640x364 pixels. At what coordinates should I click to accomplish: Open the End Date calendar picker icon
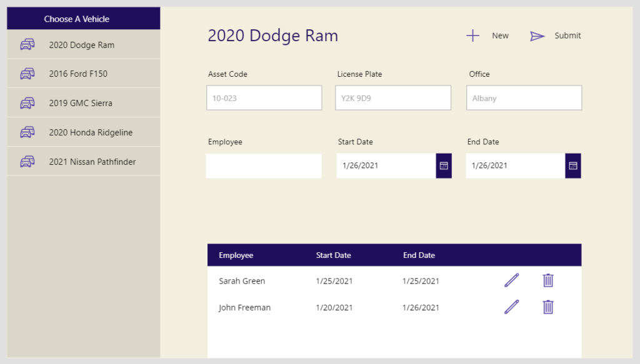(572, 165)
